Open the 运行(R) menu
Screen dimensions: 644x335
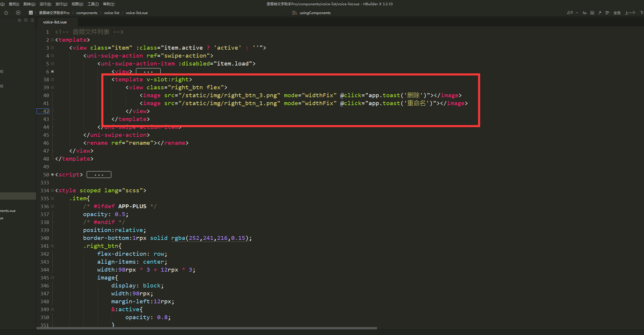45,4
